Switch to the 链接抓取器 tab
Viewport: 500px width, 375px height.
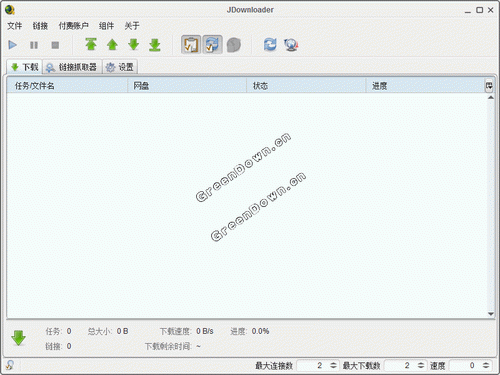pyautogui.click(x=72, y=67)
